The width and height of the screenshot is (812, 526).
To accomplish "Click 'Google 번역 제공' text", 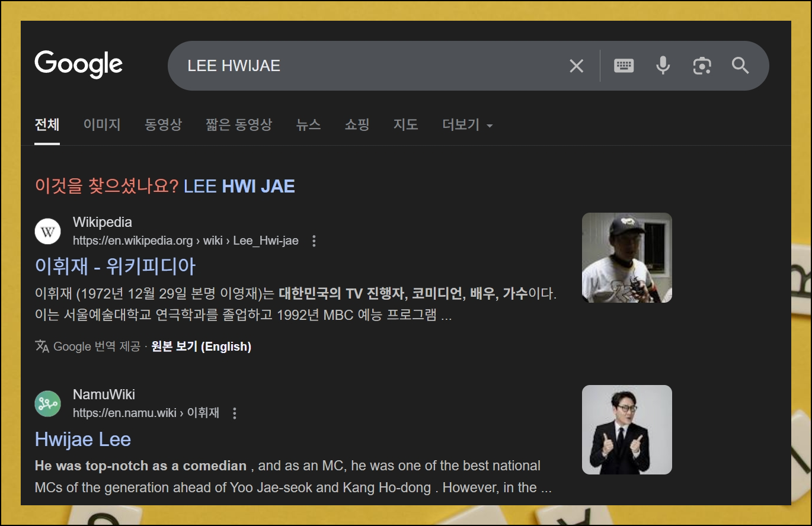I will [97, 347].
